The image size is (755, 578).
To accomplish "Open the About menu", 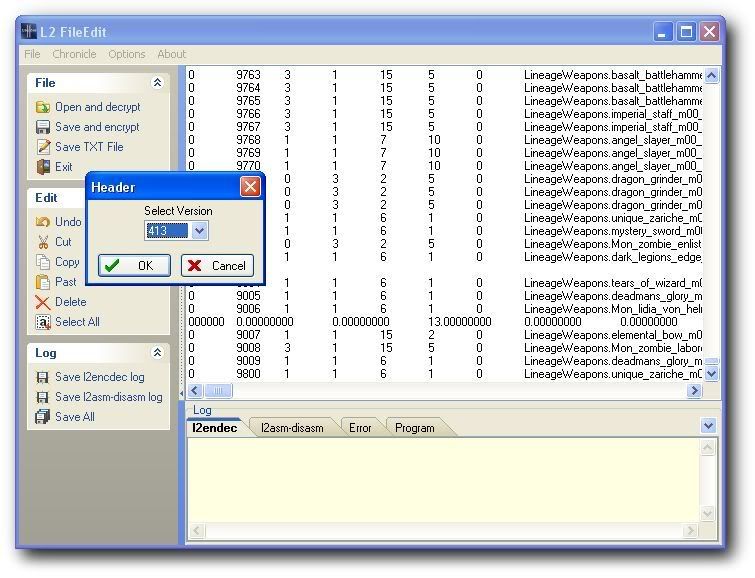I will point(171,54).
